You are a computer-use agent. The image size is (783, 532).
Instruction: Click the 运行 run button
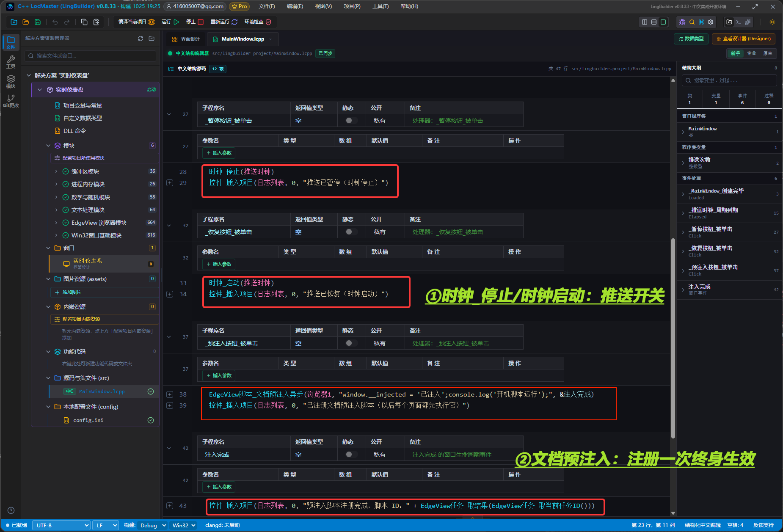coord(170,22)
